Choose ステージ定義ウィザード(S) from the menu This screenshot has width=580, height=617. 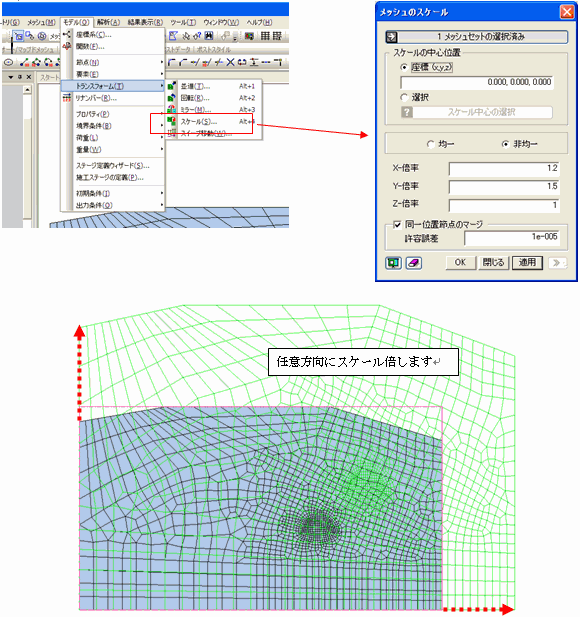[113, 166]
